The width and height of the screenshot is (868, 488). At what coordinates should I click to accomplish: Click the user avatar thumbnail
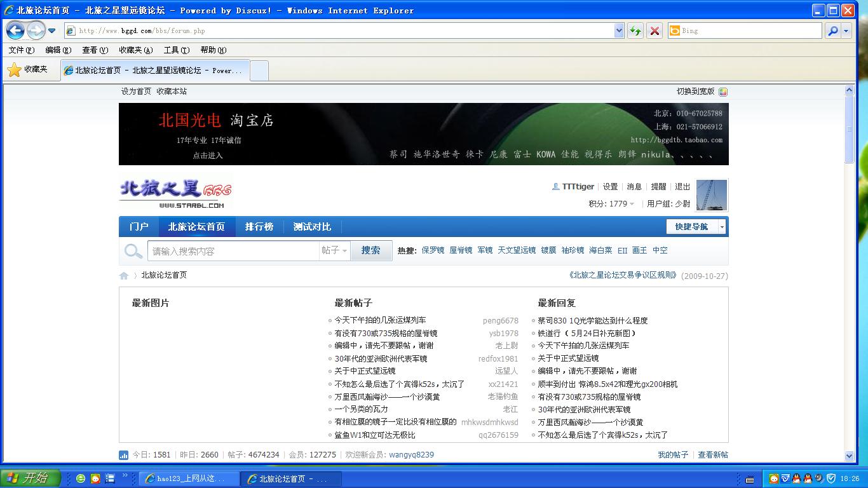click(x=712, y=195)
